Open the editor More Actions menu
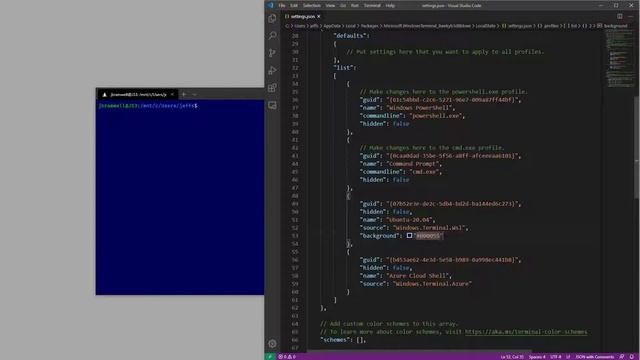This screenshot has width=640, height=360. tap(631, 16)
